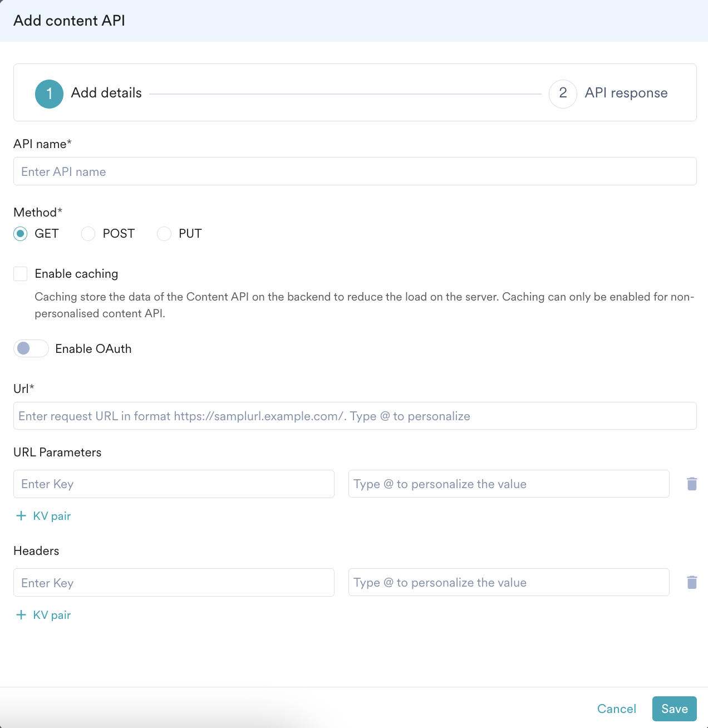The width and height of the screenshot is (708, 728).
Task: Choose POST as the request method
Action: [88, 234]
